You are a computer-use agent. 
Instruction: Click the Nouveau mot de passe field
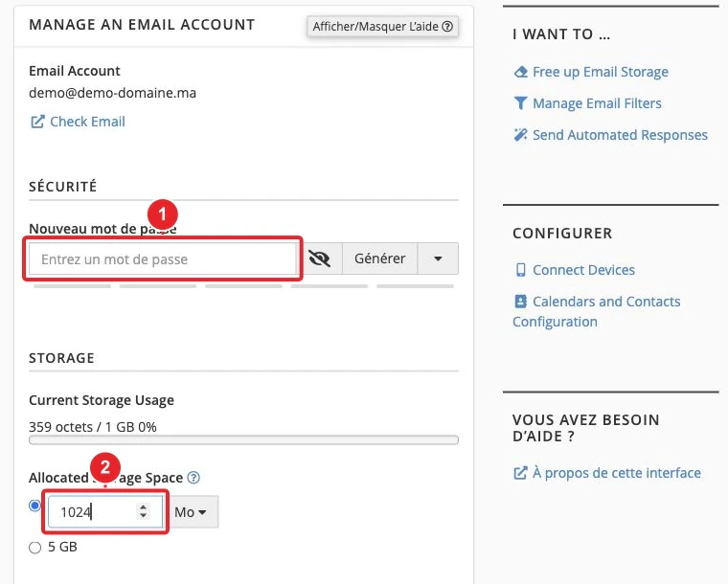coord(163,258)
